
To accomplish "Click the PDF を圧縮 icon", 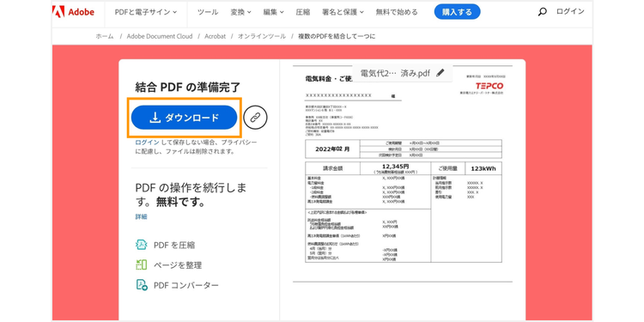I will (142, 246).
